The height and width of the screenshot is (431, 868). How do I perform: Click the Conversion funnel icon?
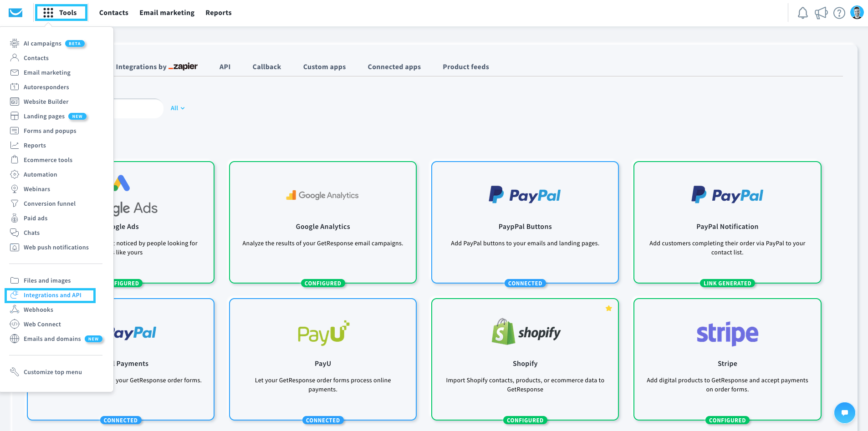pos(15,203)
